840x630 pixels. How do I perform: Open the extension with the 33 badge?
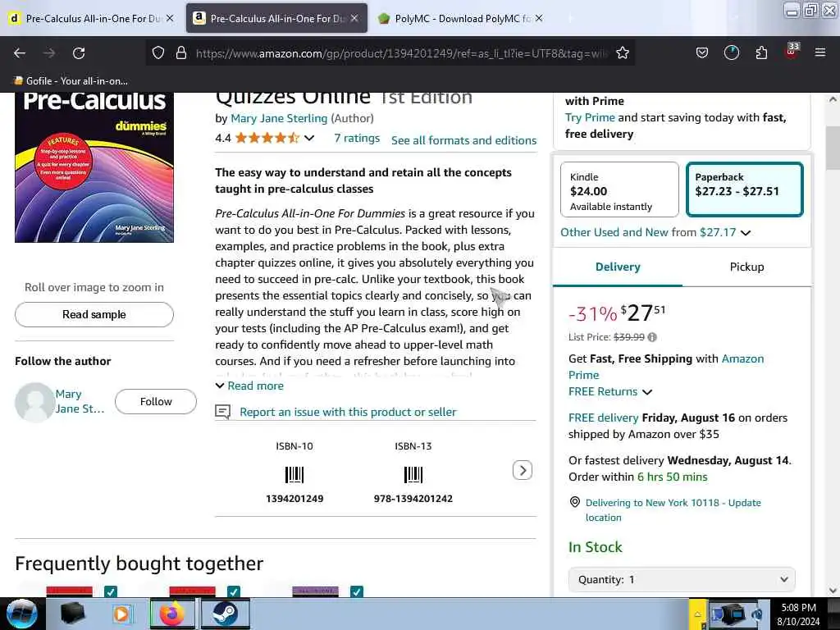792,52
